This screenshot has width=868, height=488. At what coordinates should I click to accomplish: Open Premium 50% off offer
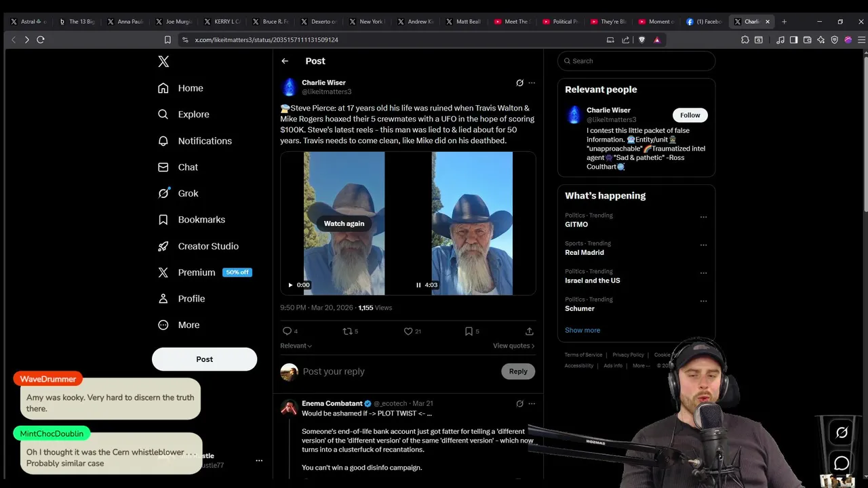click(205, 272)
